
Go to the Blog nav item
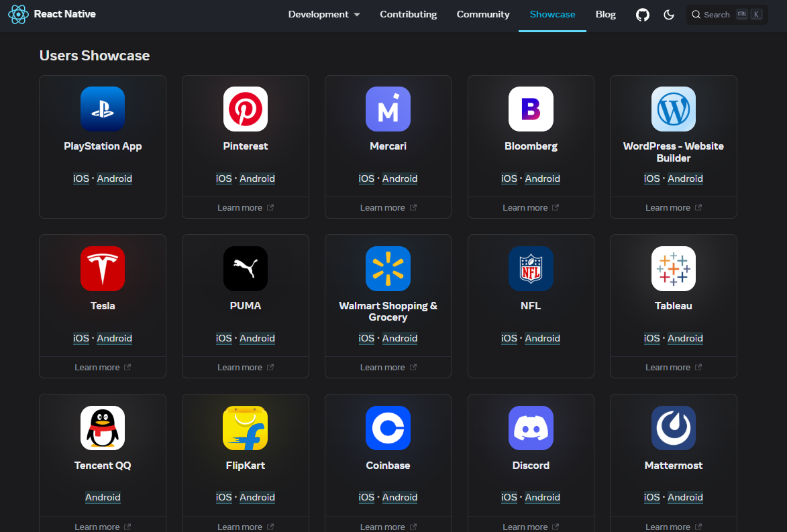tap(605, 15)
